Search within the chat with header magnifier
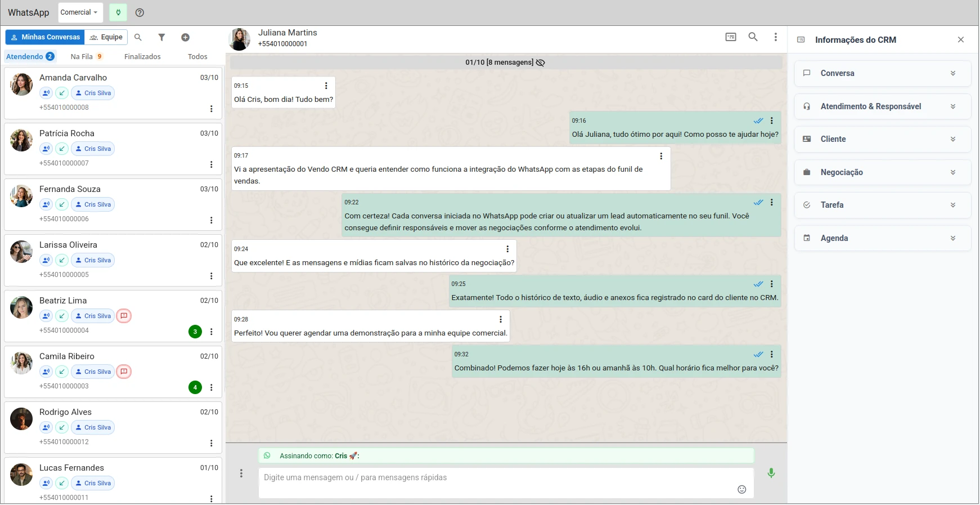980x505 pixels. coord(753,37)
